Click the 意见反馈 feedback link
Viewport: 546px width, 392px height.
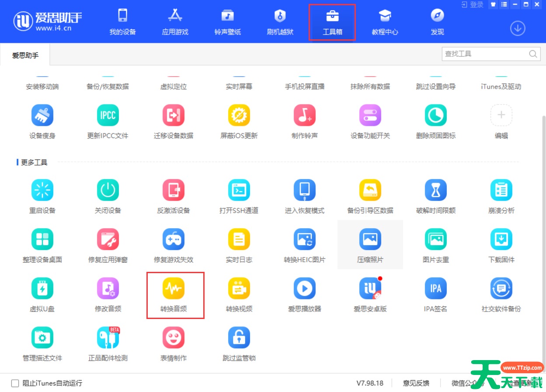click(416, 383)
